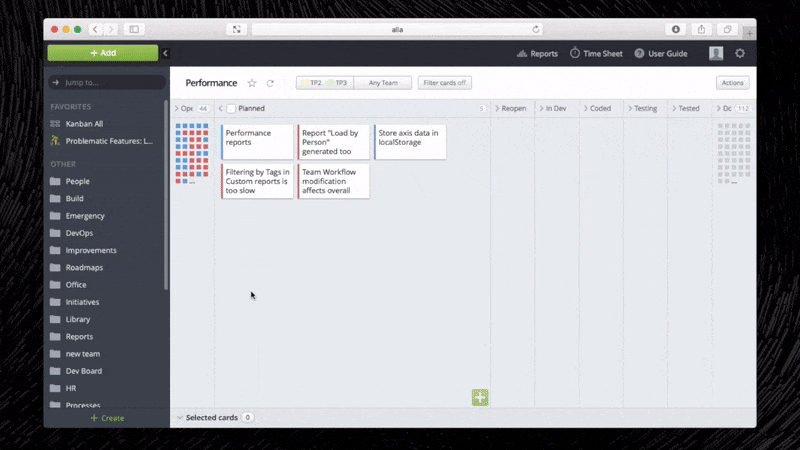
Task: Open the TP2 TP3 project selector
Action: (x=324, y=83)
